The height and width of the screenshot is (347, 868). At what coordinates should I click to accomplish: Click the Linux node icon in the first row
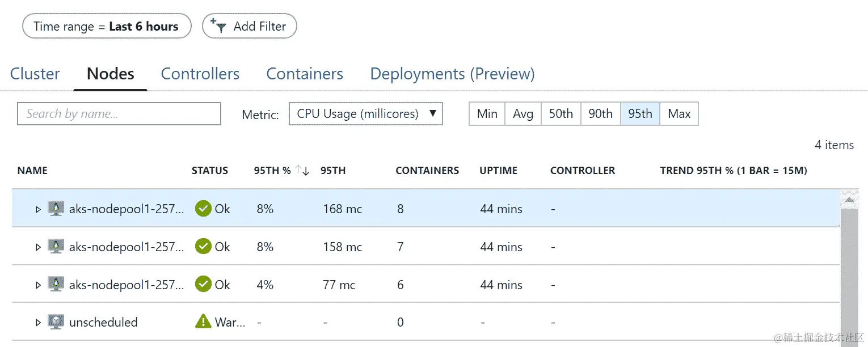pyautogui.click(x=56, y=209)
